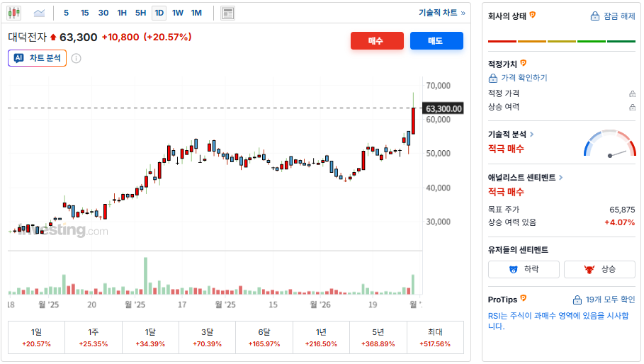Click the Pro badge next to 회사의 상태
The image size is (644, 364).
coord(533,15)
